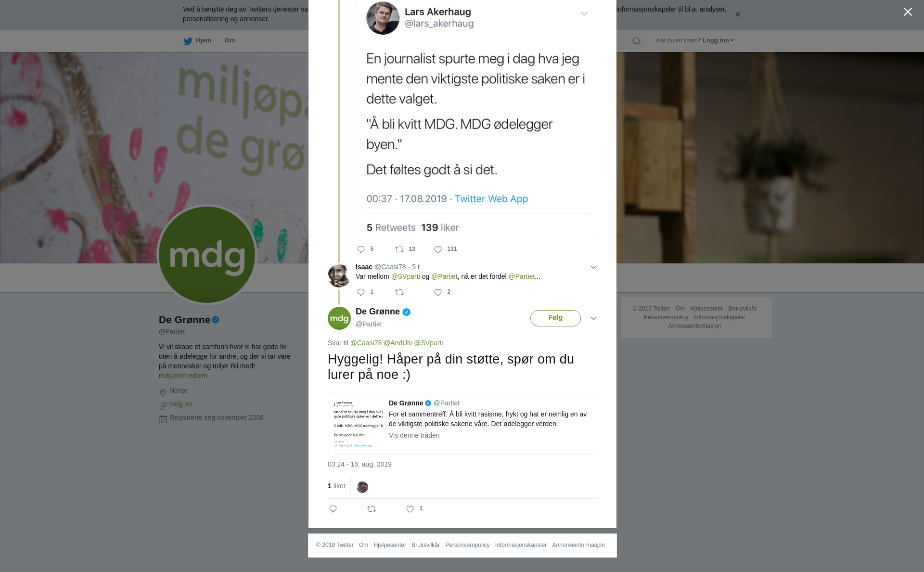Screen dimensions: 924x572
Task: View the liker's avatar beside 1 liker
Action: [362, 487]
